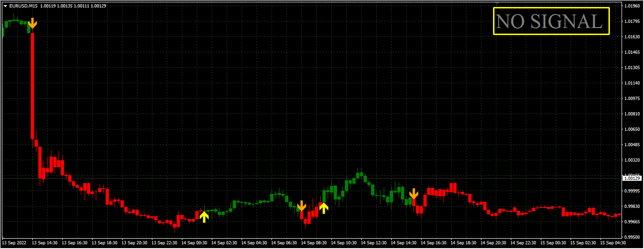Click the EURUSD,M15 chart title text
The width and height of the screenshot is (644, 249).
(23, 6)
